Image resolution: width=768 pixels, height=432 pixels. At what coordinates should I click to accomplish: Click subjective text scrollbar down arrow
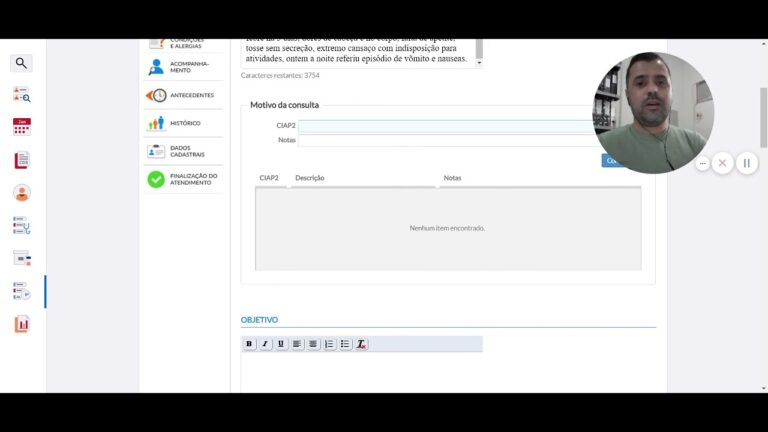pyautogui.click(x=479, y=63)
